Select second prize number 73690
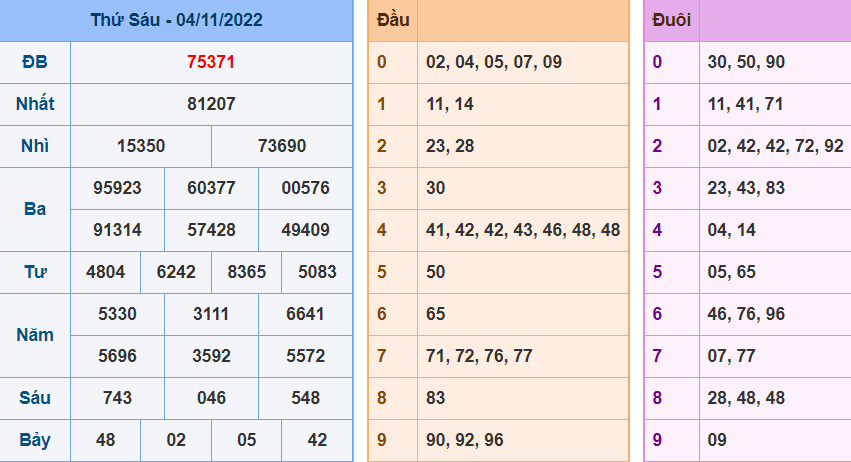Viewport: 851px width, 462px height. [282, 146]
